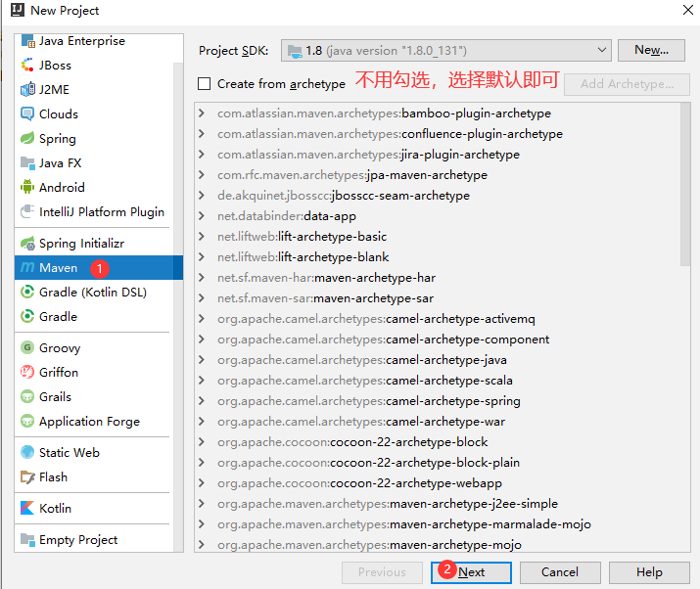Click the Previous button
Image resolution: width=700 pixels, height=589 pixels.
382,572
